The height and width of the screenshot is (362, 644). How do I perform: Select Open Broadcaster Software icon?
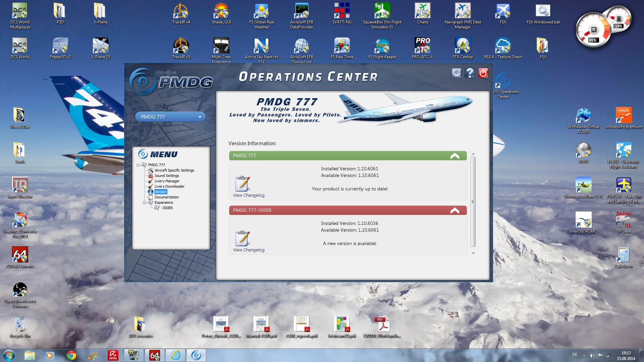20,295
